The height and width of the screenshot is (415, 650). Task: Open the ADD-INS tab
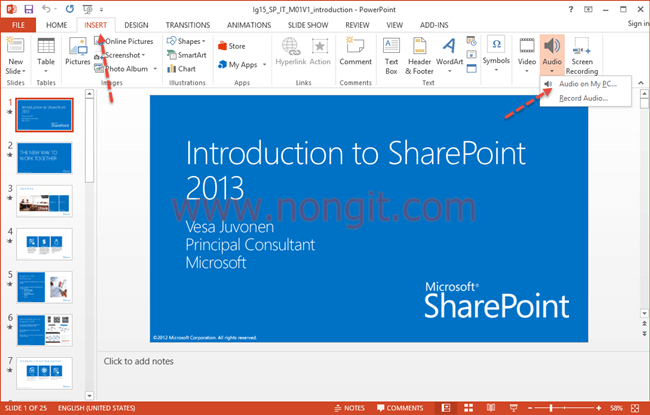[x=434, y=25]
